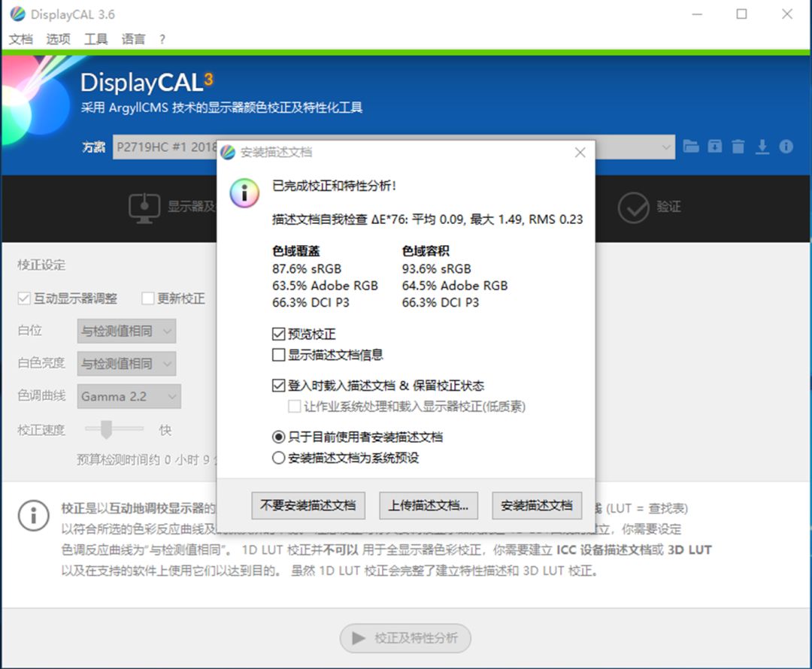812x669 pixels.
Task: Toggle 登入时载入描述文档 & 保留校正状态 checkbox
Action: click(x=279, y=386)
